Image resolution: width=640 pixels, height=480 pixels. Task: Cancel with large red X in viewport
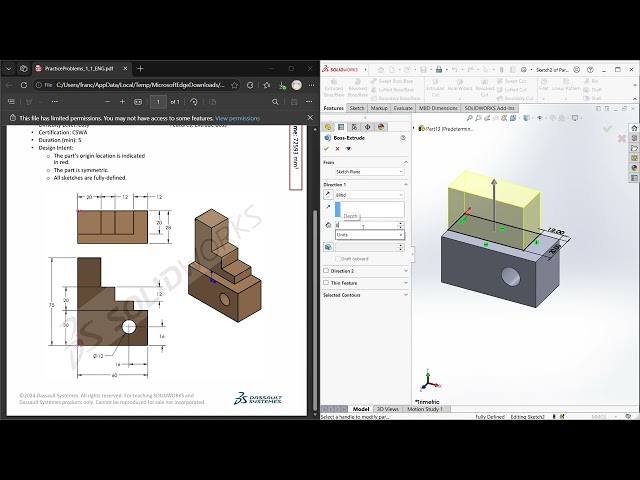click(x=621, y=139)
